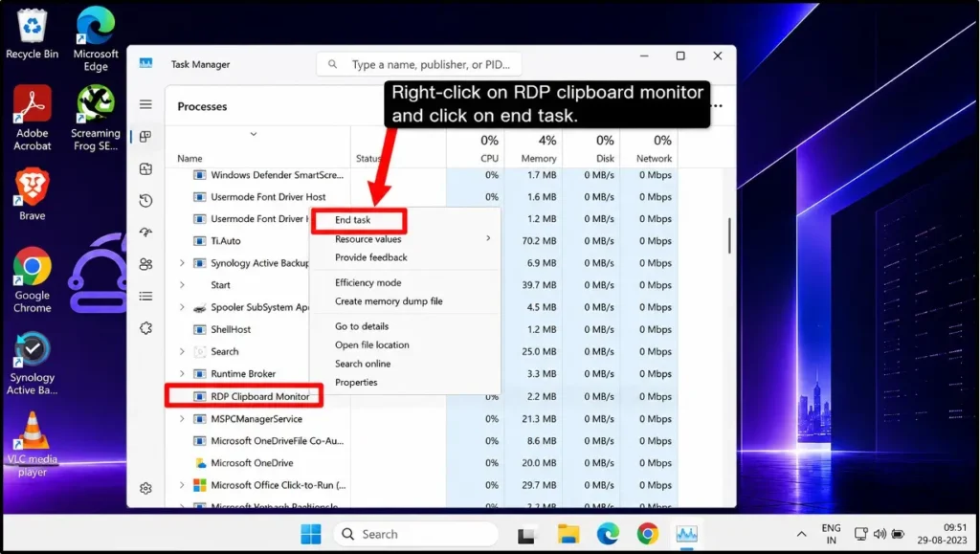980x554 pixels.
Task: Sort processes by Name column header
Action: [x=190, y=159]
